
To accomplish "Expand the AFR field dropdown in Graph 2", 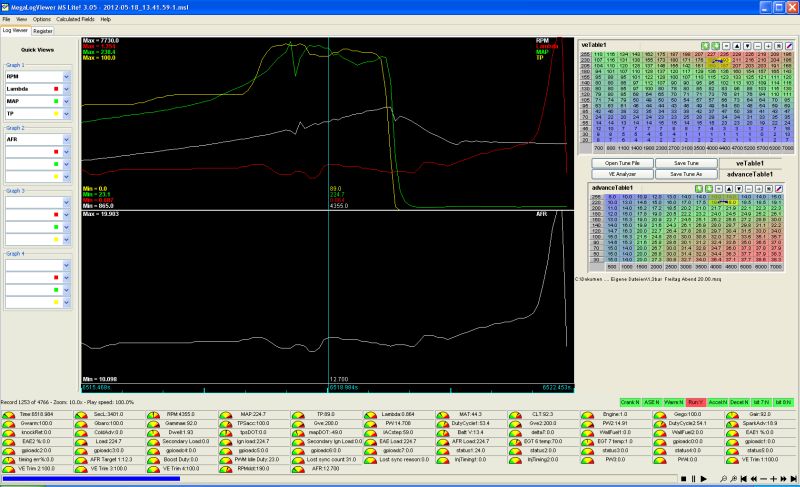I will click(x=66, y=140).
